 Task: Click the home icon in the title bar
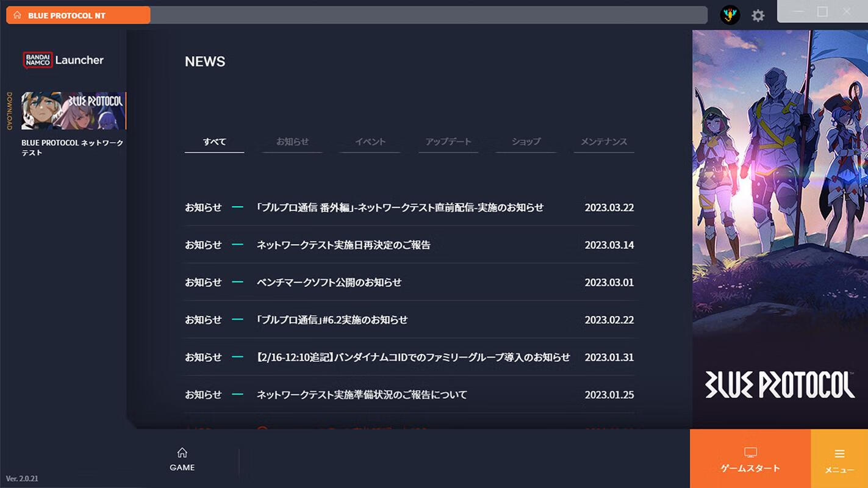pyautogui.click(x=17, y=15)
